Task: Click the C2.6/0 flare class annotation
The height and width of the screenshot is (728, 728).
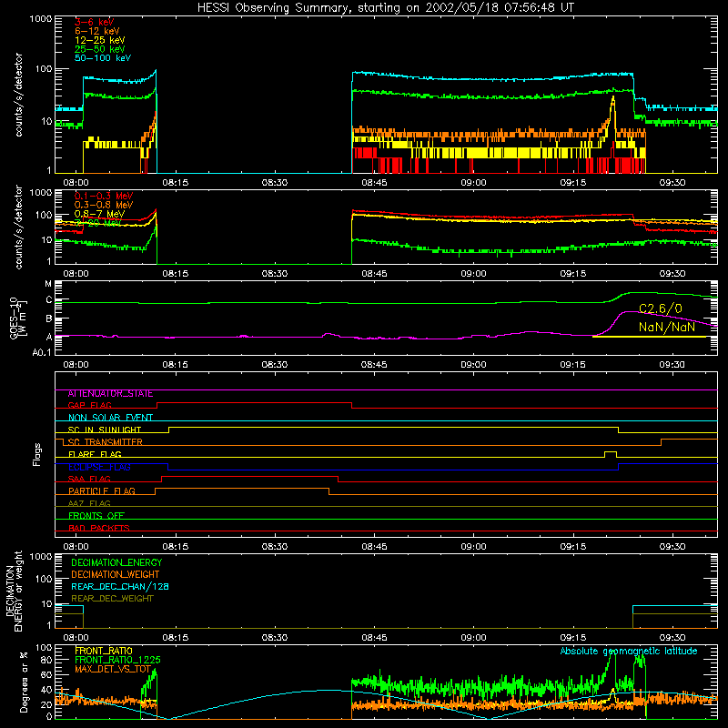Action: [661, 308]
